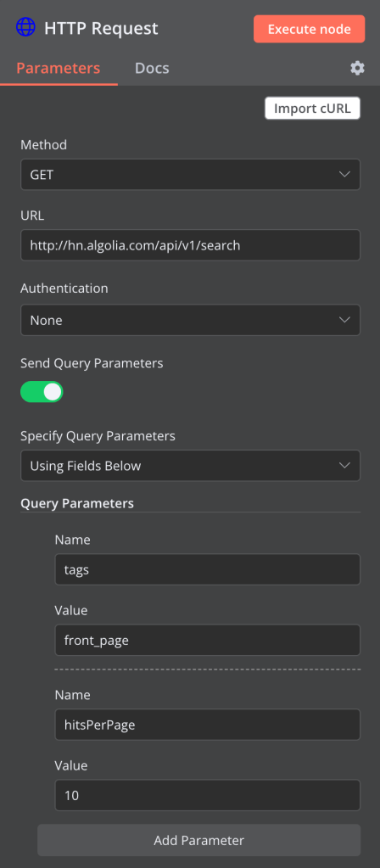Viewport: 380px width, 868px height.
Task: Click the Name field containing hitsPerPage
Action: [208, 725]
